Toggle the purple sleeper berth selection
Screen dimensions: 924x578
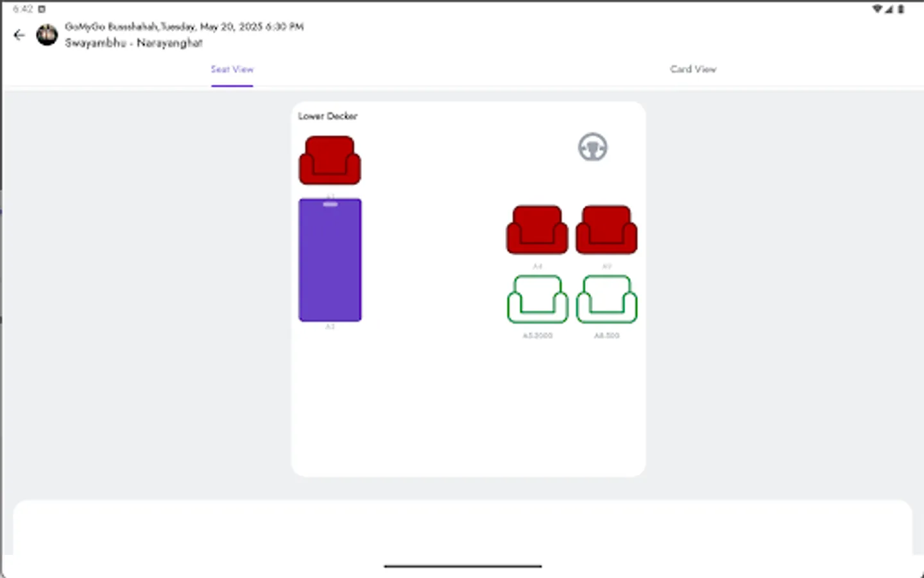329,259
